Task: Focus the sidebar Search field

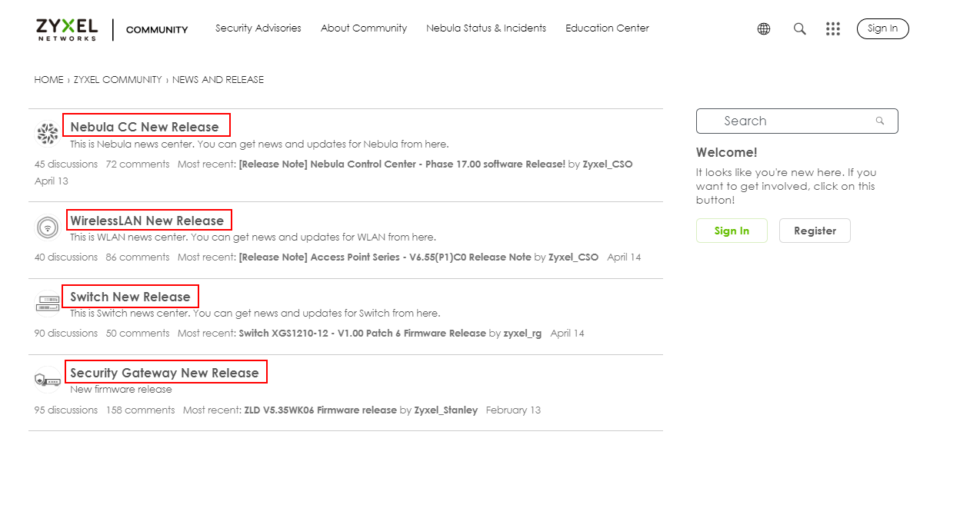Action: click(x=797, y=121)
